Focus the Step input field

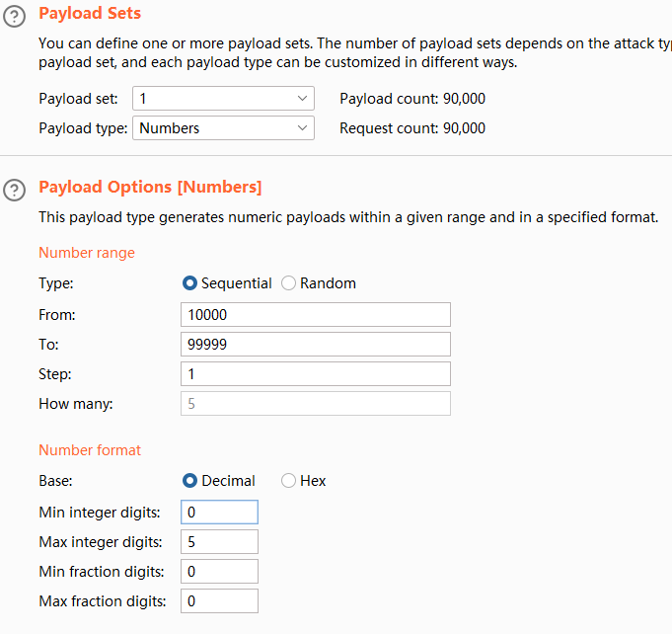pos(316,374)
